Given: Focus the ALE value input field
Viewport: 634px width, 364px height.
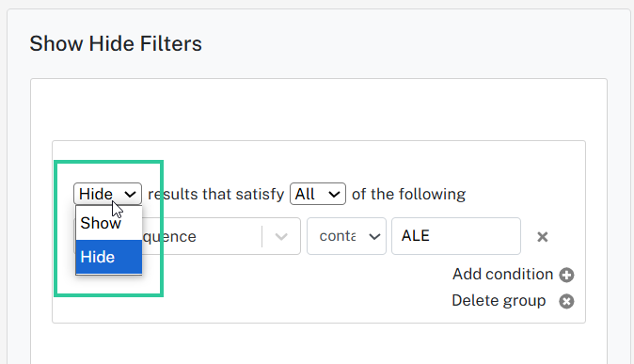Looking at the screenshot, I should [456, 236].
